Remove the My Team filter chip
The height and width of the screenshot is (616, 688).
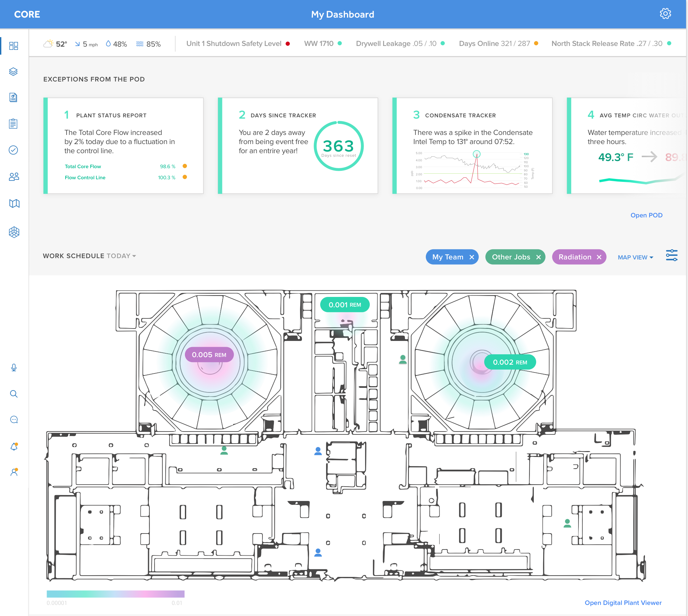click(471, 257)
